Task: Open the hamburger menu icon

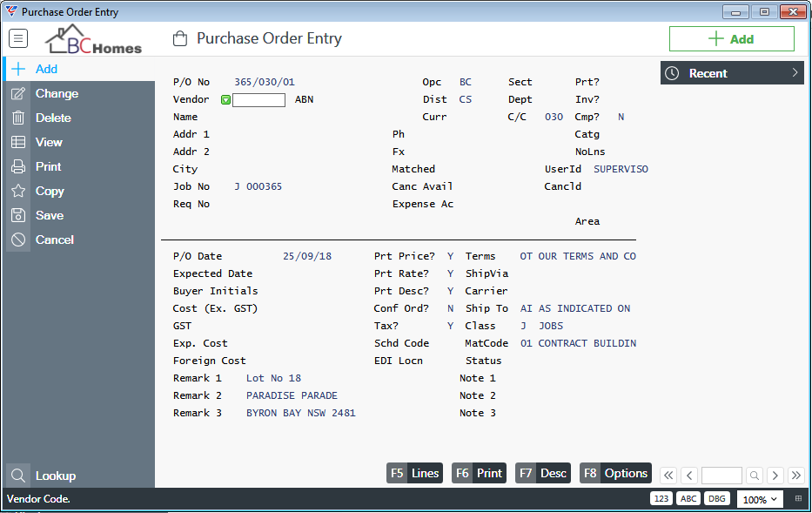Action: (x=18, y=38)
